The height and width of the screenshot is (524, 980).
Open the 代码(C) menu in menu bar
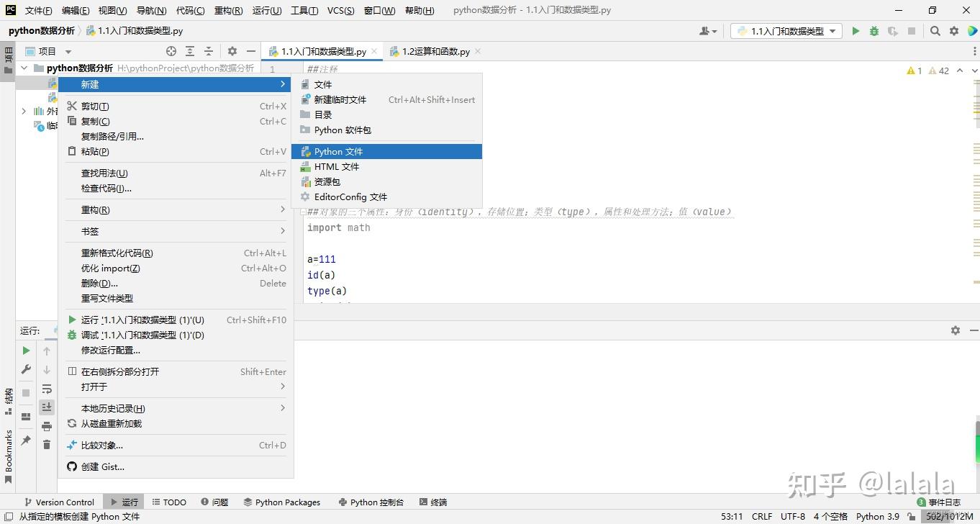point(190,11)
